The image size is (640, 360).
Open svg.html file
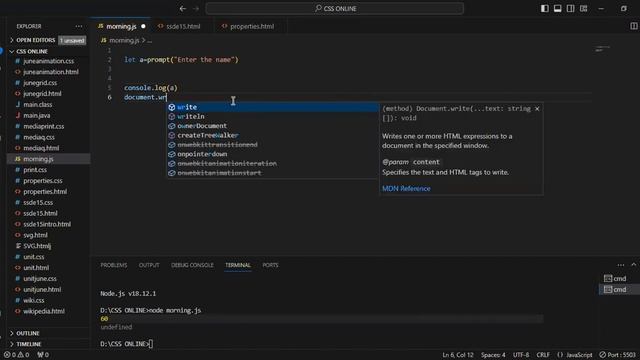coord(35,235)
